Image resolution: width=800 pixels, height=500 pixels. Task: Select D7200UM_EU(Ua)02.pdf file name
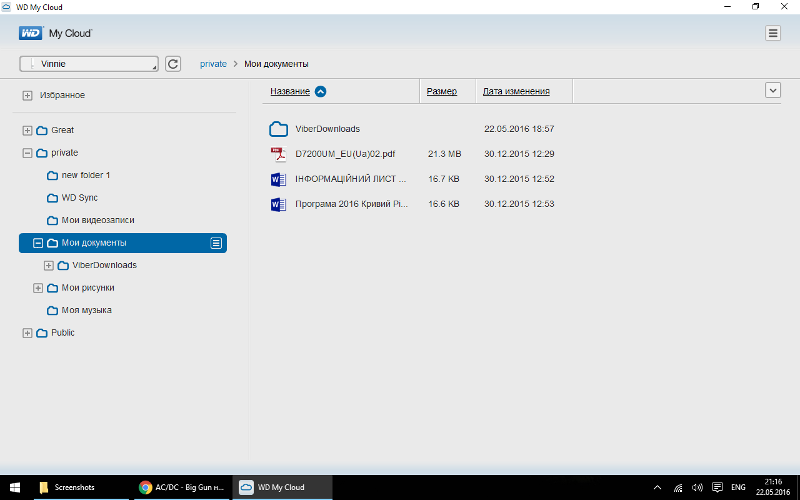(x=345, y=154)
